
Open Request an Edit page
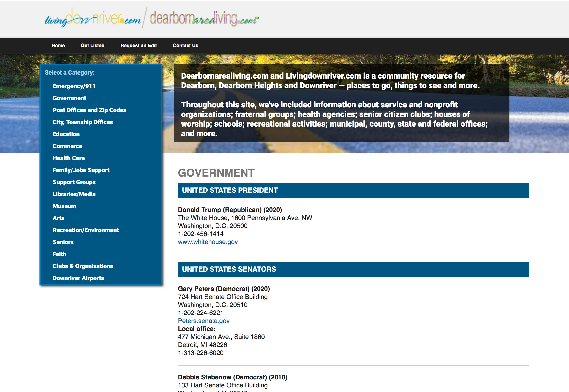[x=139, y=46]
